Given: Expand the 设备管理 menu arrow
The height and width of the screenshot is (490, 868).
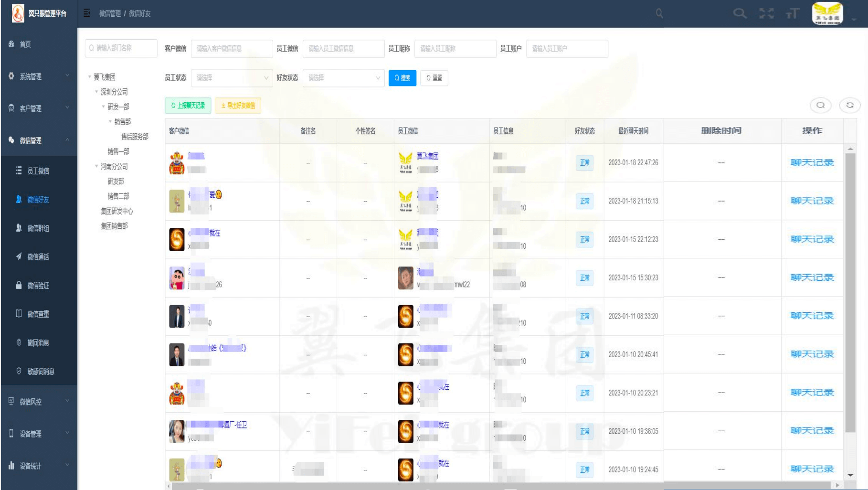Looking at the screenshot, I should pyautogui.click(x=67, y=433).
